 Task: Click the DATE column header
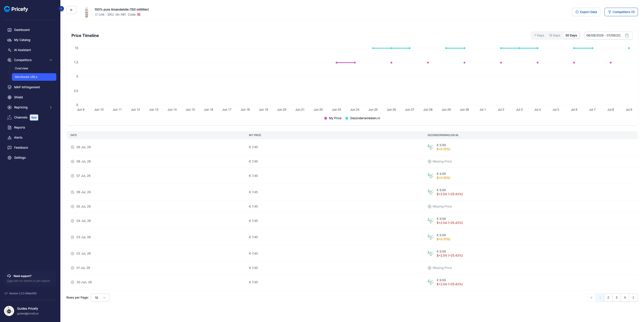74,135
